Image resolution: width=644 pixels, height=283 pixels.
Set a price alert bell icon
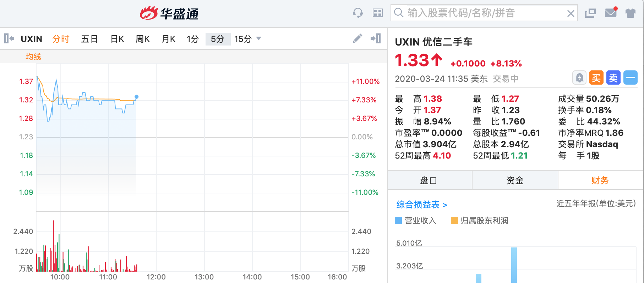coord(579,78)
